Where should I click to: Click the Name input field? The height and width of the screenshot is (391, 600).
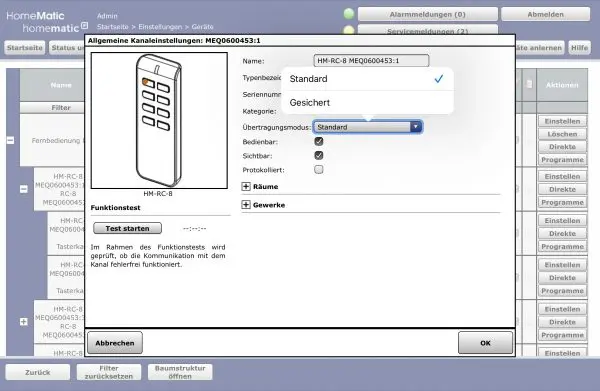371,60
